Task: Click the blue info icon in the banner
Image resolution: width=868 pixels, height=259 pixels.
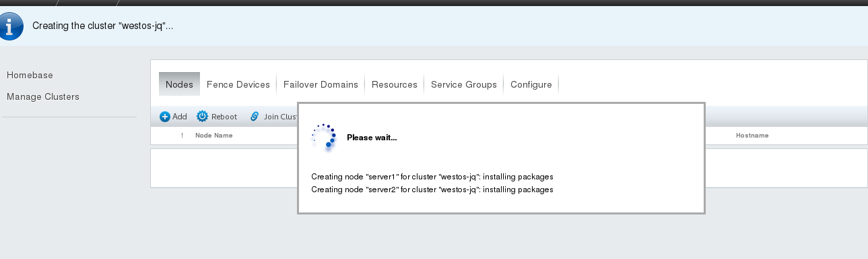Action: [11, 26]
